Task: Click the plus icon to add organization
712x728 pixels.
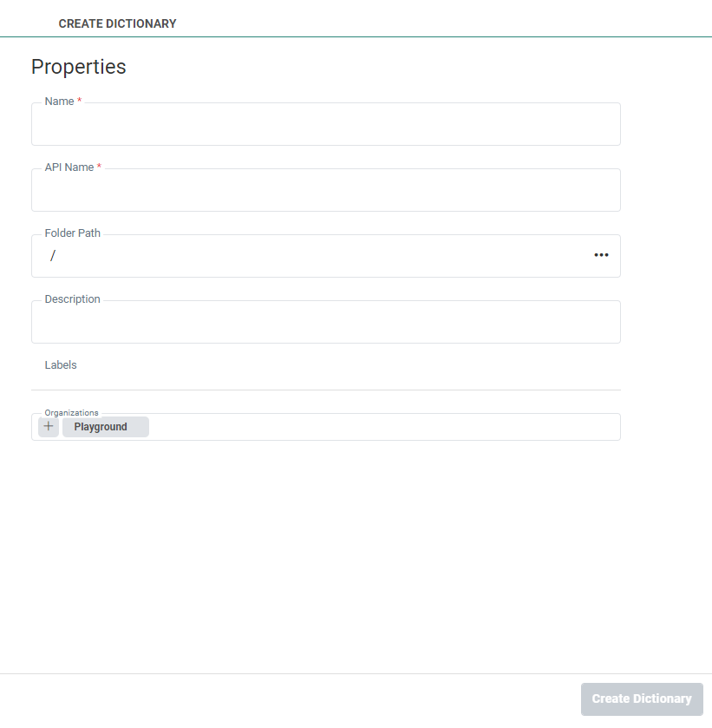Action: (49, 426)
